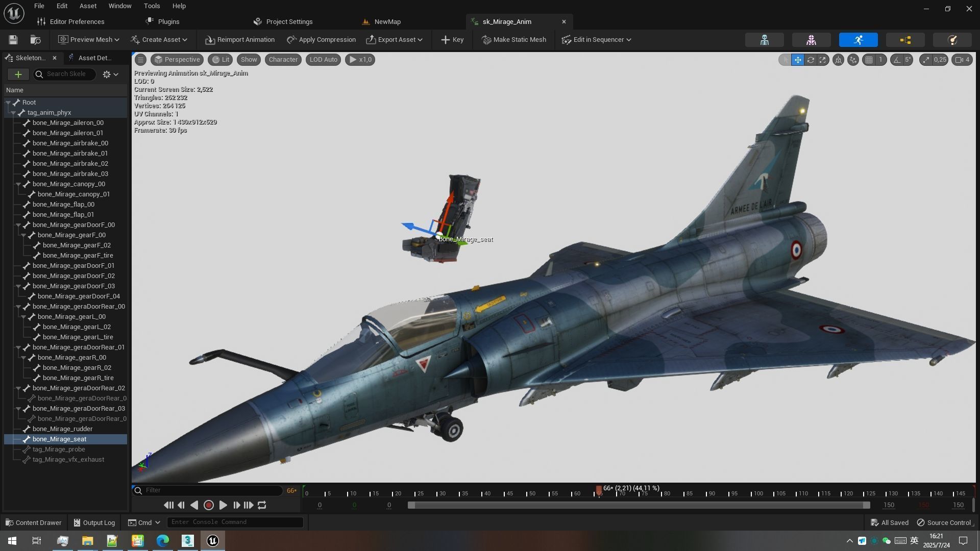
Task: Click the timeline scrubber marker at frame 66
Action: click(599, 491)
